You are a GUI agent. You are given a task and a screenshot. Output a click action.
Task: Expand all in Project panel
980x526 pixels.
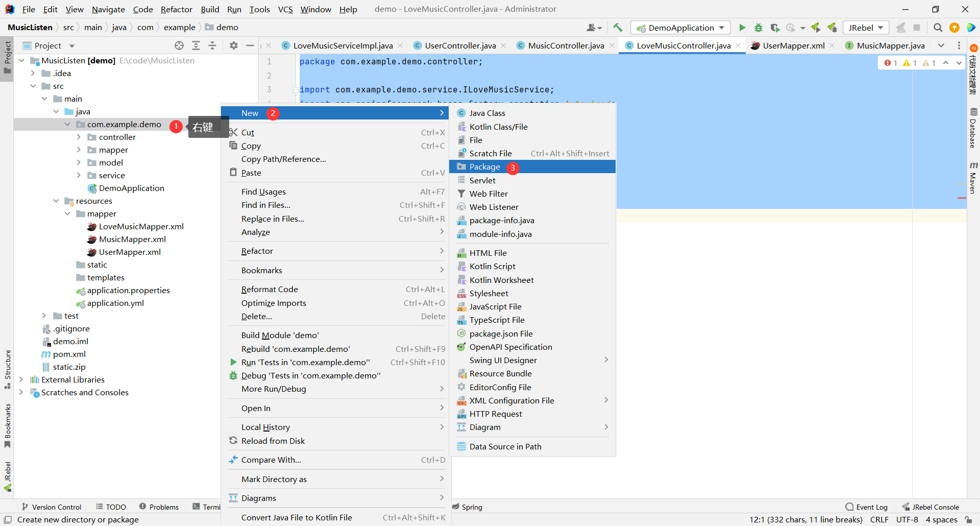196,45
